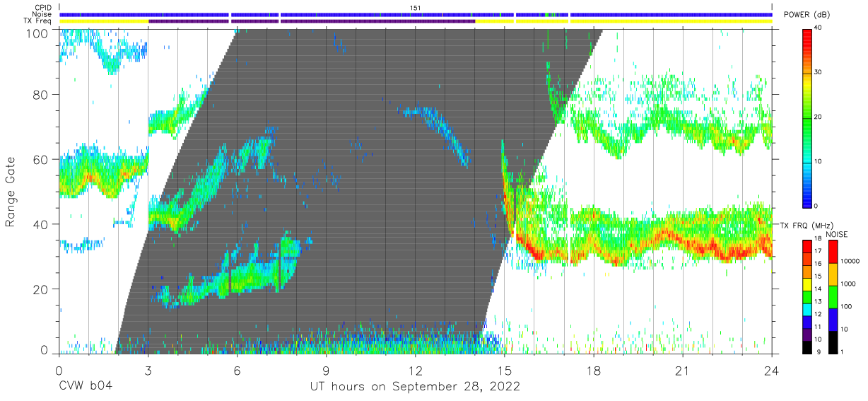Click the 'CPID' row label
This screenshot has height=401, width=868.
click(x=43, y=8)
